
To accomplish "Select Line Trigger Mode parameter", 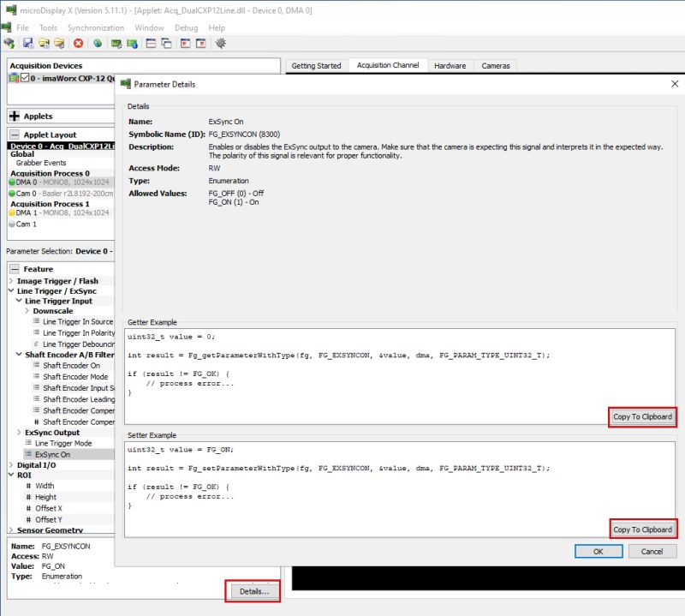I will pos(63,443).
